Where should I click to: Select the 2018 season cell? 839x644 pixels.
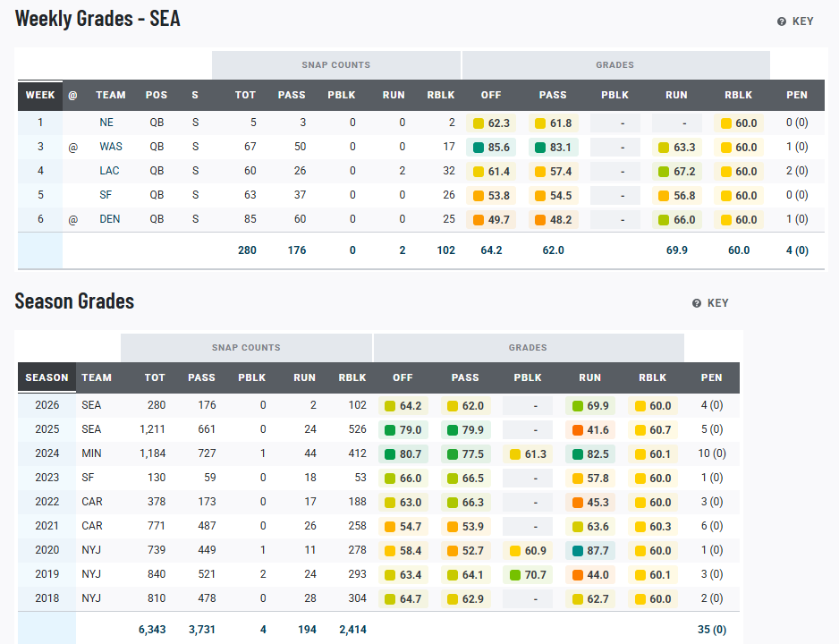(x=47, y=598)
